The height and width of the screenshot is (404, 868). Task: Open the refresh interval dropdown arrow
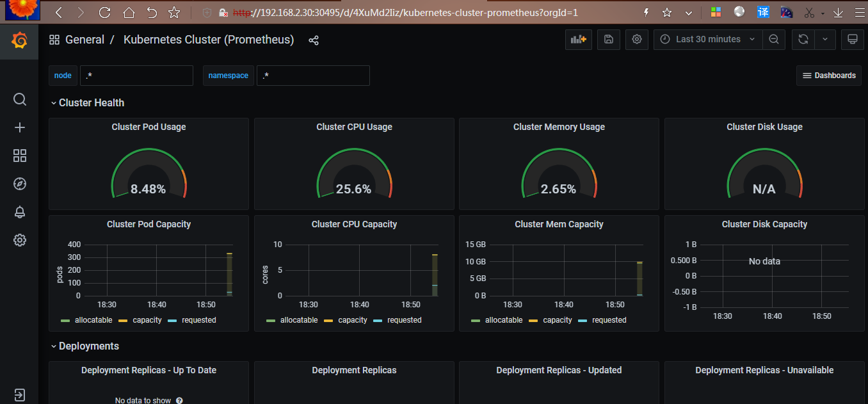tap(824, 39)
